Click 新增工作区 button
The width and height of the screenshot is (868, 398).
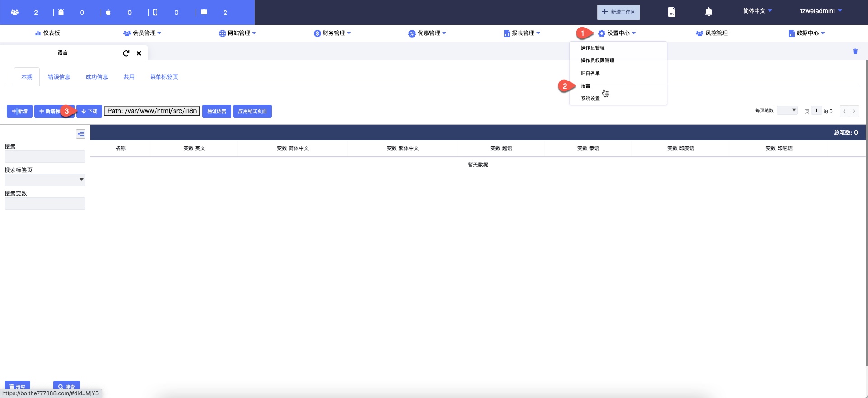coord(618,12)
